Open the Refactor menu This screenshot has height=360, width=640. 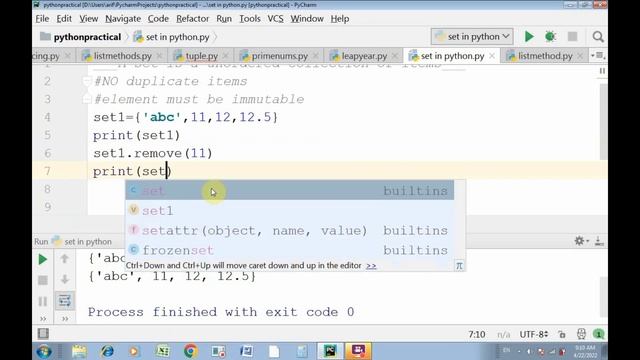pyautogui.click(x=193, y=19)
